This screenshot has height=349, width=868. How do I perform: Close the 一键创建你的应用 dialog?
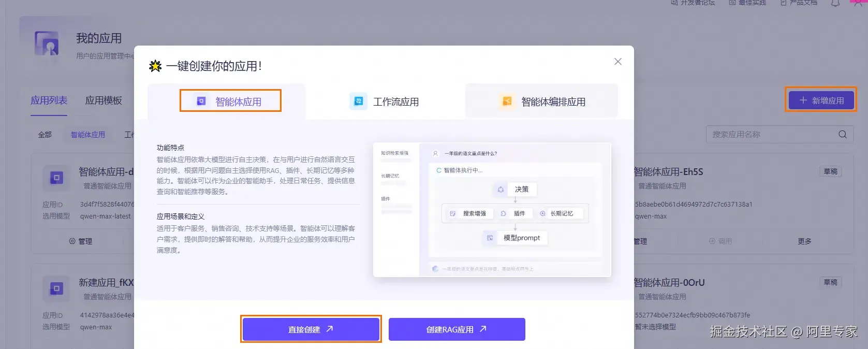[617, 62]
